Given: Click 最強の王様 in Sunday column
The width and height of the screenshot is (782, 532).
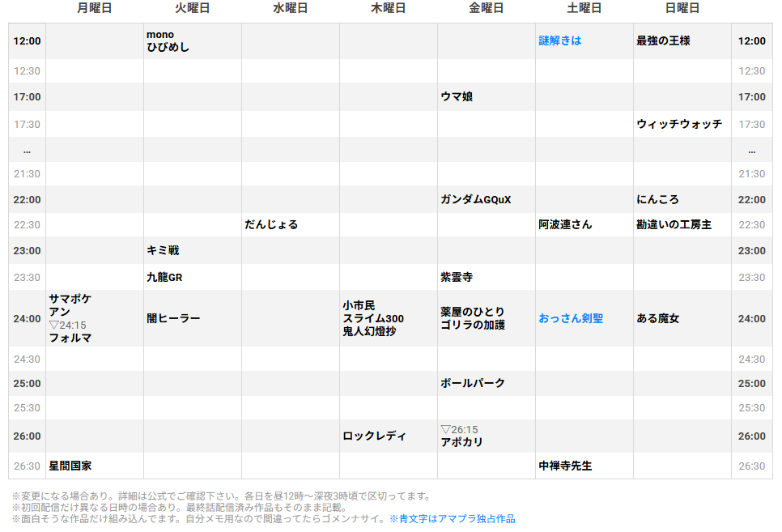Looking at the screenshot, I should point(663,41).
